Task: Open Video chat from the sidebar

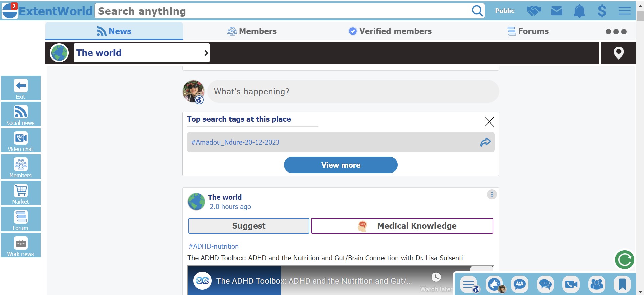Action: (x=21, y=141)
